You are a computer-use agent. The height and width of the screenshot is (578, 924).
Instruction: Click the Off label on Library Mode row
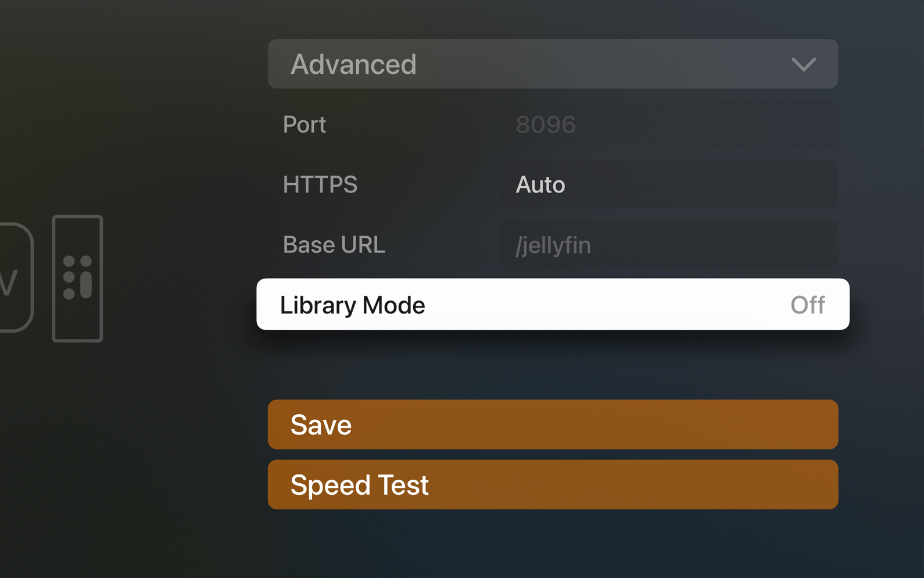coord(807,304)
